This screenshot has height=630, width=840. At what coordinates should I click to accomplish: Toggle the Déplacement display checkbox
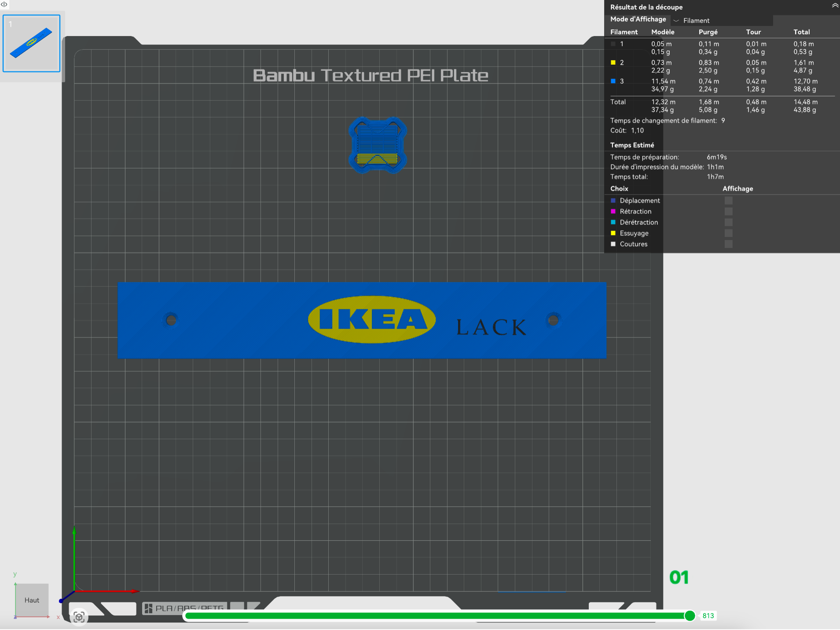[x=729, y=200]
